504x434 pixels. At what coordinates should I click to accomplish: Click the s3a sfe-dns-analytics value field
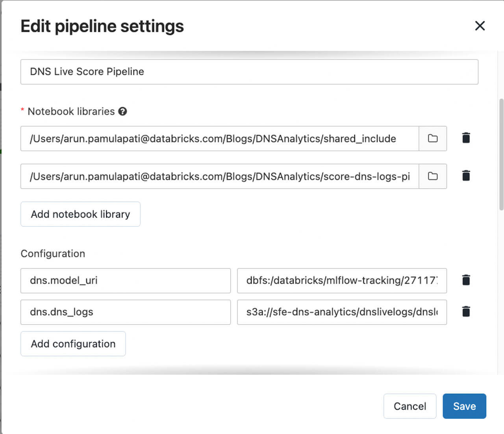coord(341,312)
